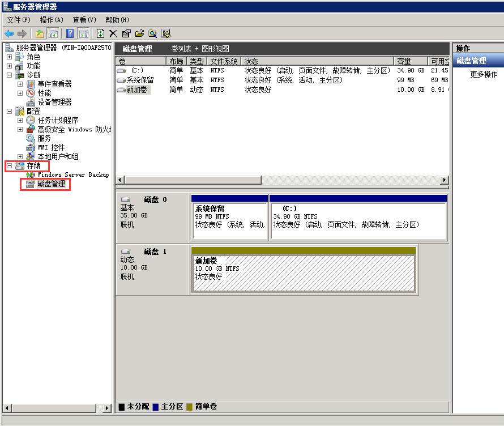The height and width of the screenshot is (426, 504).
Task: Collapse the 诊断 tree node
Action: coord(9,75)
